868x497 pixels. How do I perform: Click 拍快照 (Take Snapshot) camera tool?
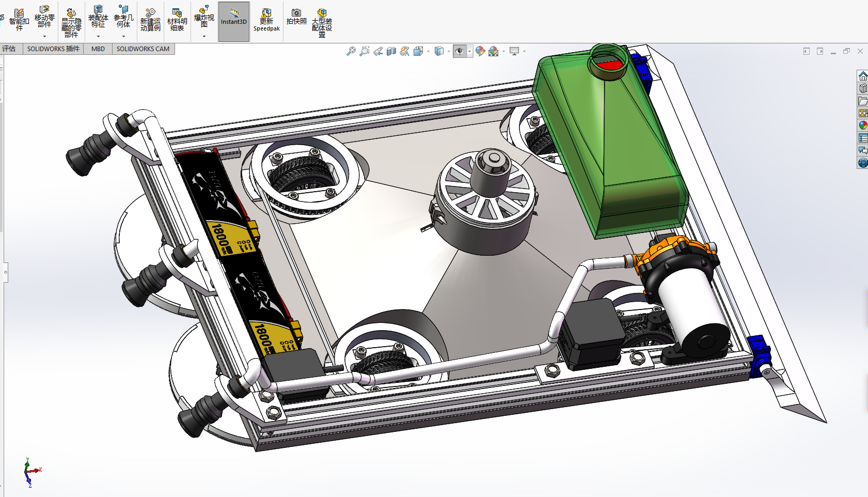point(296,17)
